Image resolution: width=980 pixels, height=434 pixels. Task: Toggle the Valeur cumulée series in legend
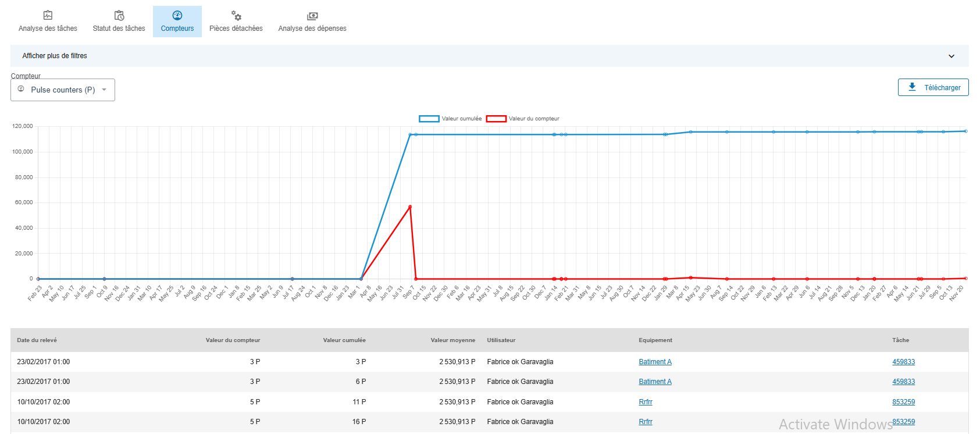point(429,119)
